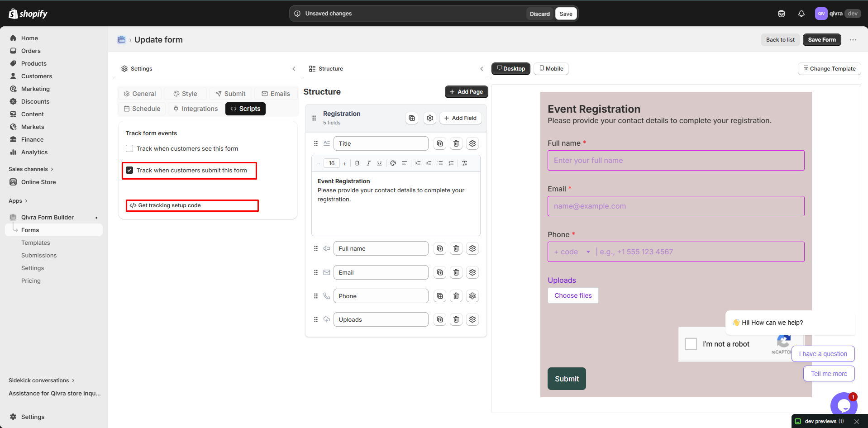Open the text alignment option

coord(404,163)
